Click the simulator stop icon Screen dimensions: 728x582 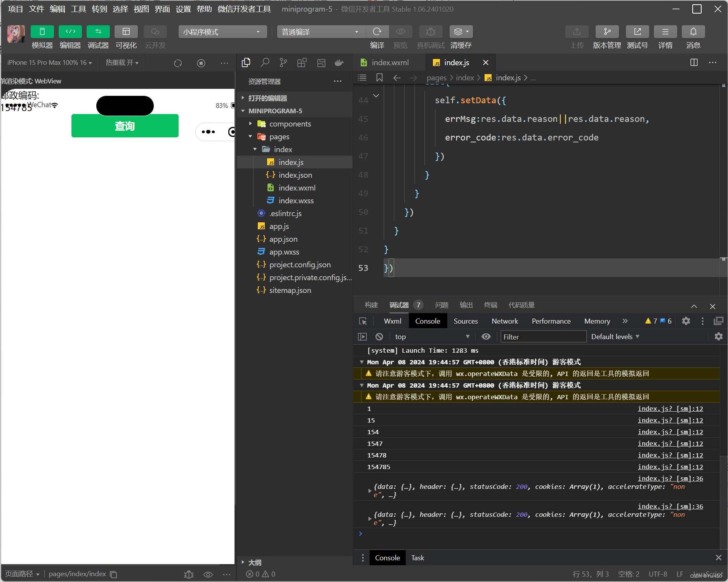tap(201, 63)
